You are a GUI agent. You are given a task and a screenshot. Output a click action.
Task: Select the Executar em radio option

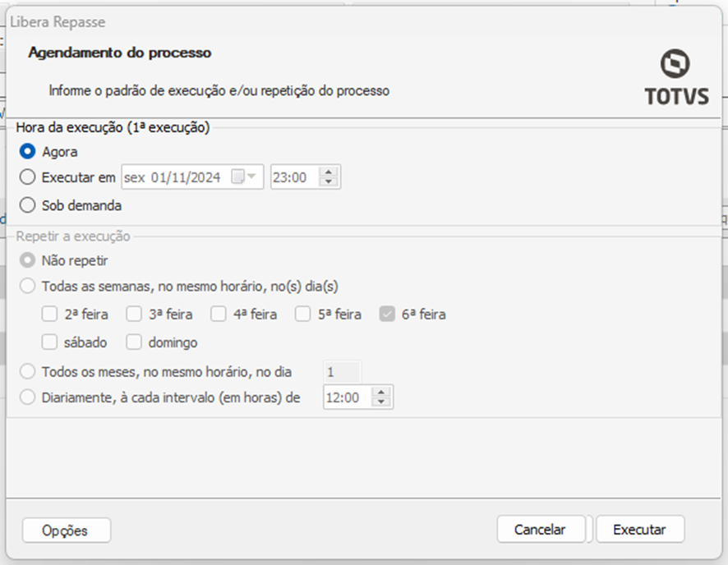tap(28, 177)
